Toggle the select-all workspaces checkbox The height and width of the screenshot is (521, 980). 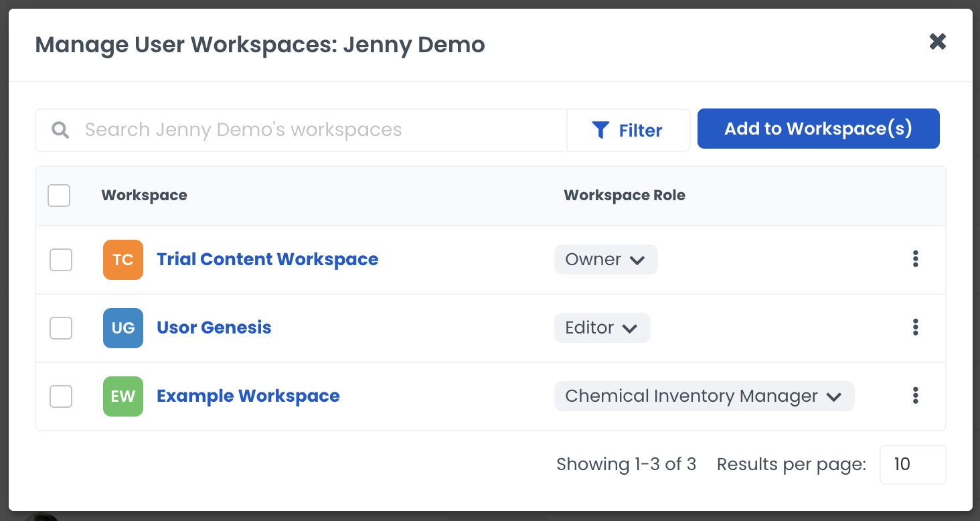59,196
